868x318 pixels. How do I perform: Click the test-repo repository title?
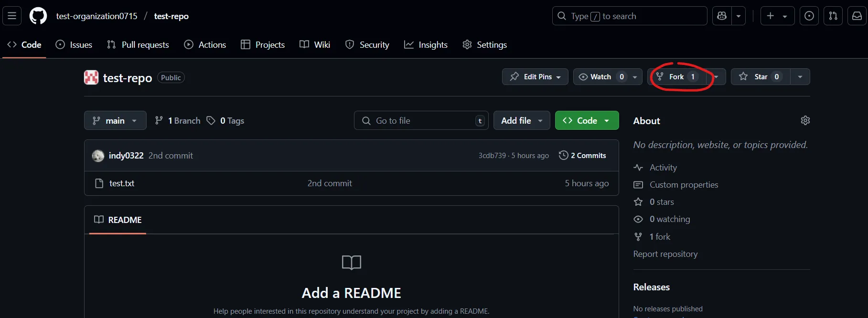(128, 78)
